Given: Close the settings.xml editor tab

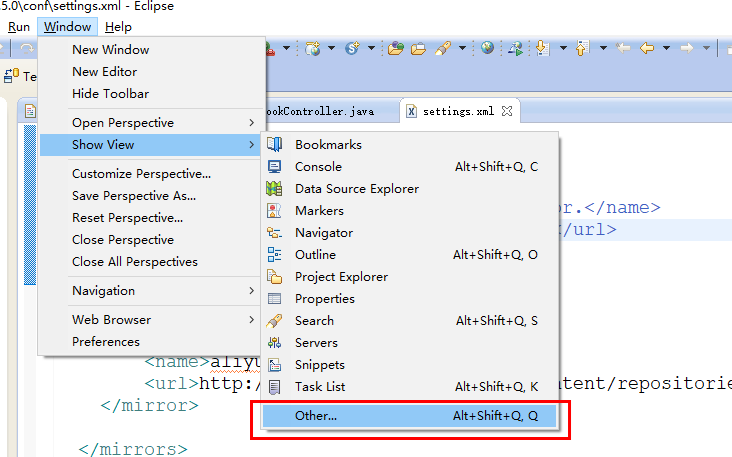Looking at the screenshot, I should [x=507, y=111].
